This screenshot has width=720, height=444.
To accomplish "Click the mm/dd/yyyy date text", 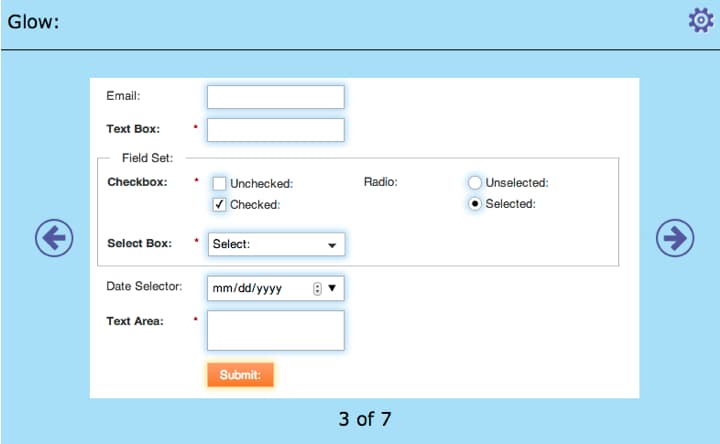I will pos(247,288).
